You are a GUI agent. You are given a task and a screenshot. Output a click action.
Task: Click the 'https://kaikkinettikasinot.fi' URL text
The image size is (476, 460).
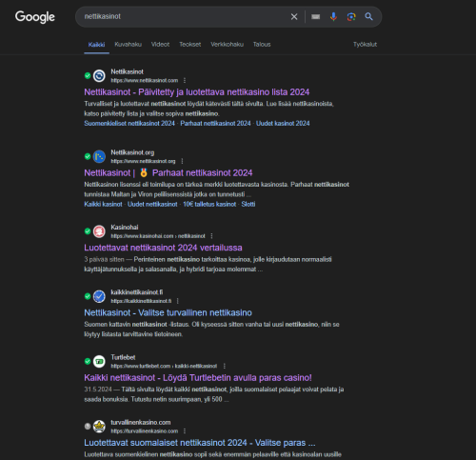[x=141, y=301]
